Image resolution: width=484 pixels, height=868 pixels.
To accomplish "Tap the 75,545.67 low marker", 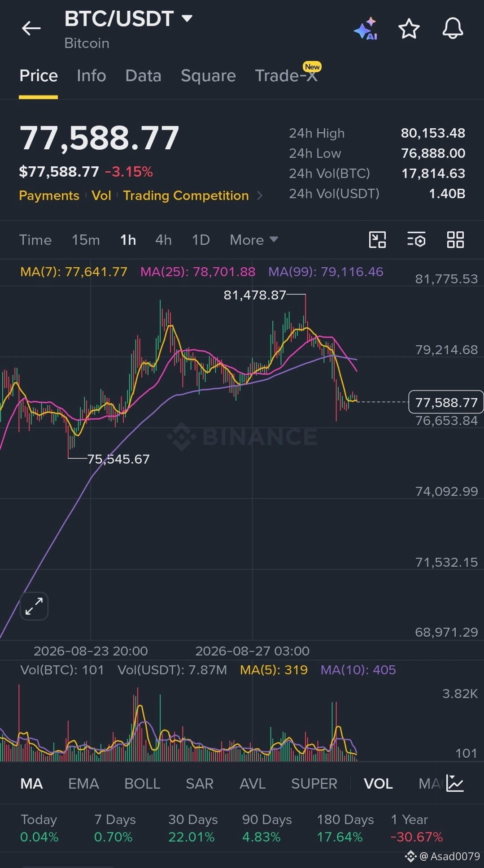I will (x=118, y=459).
